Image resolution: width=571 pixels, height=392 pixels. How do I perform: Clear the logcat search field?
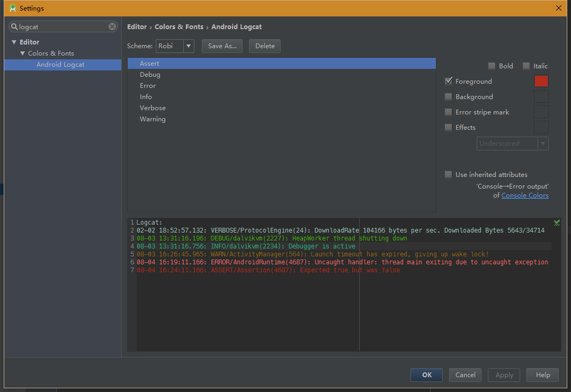[112, 26]
